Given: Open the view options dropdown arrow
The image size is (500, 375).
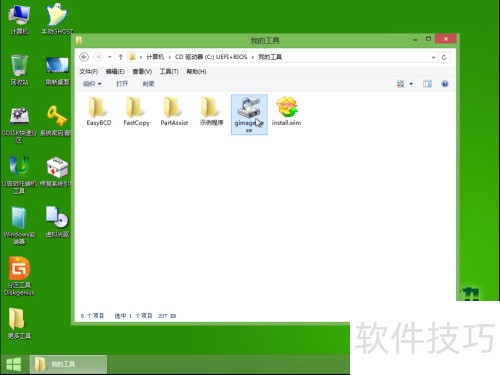Looking at the screenshot, I should click(411, 84).
